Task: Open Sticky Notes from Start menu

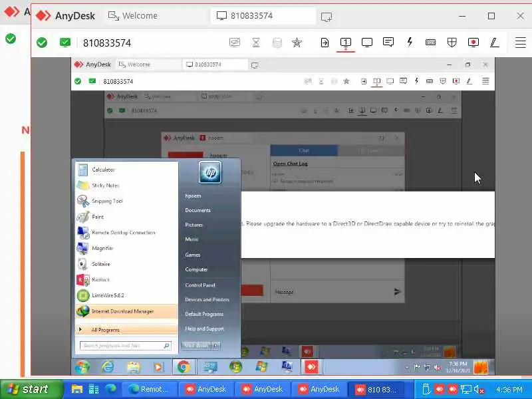Action: 126,186
